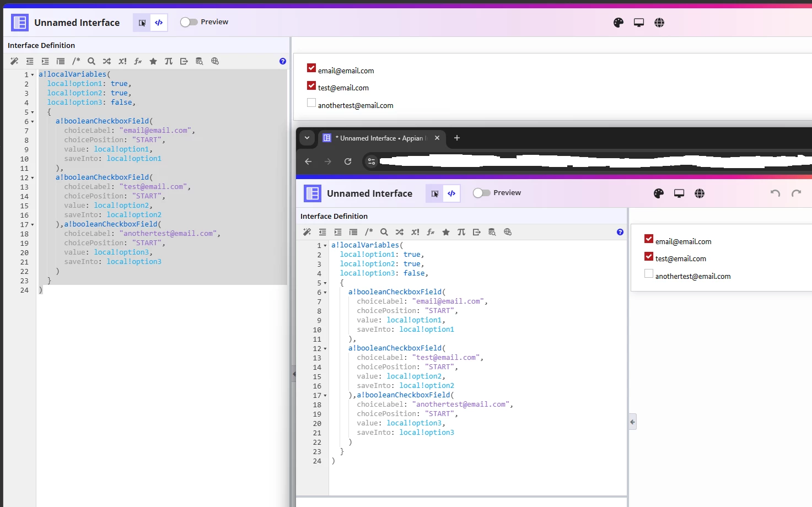Click the palette icon in front window header
The height and width of the screenshot is (507, 812).
659,193
